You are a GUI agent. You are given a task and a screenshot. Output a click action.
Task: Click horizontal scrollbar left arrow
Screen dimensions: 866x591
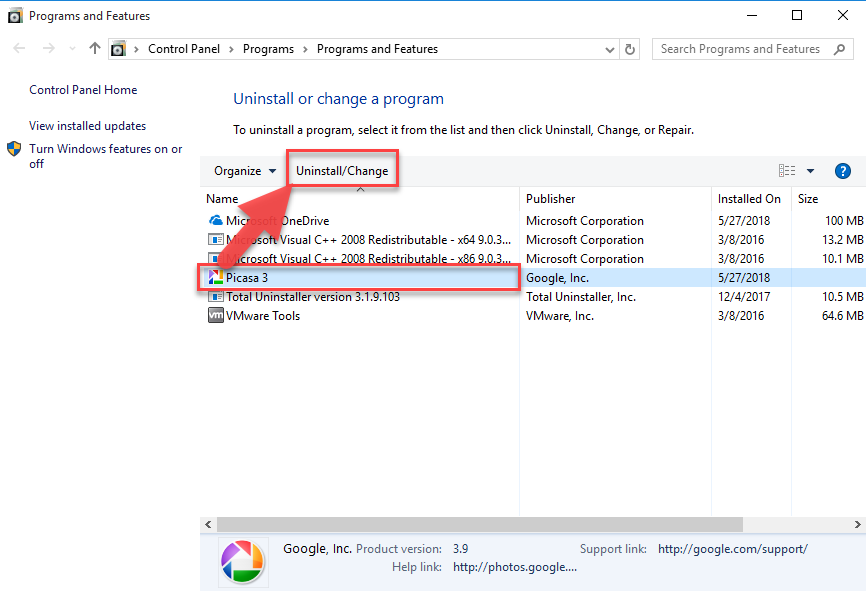coord(208,524)
